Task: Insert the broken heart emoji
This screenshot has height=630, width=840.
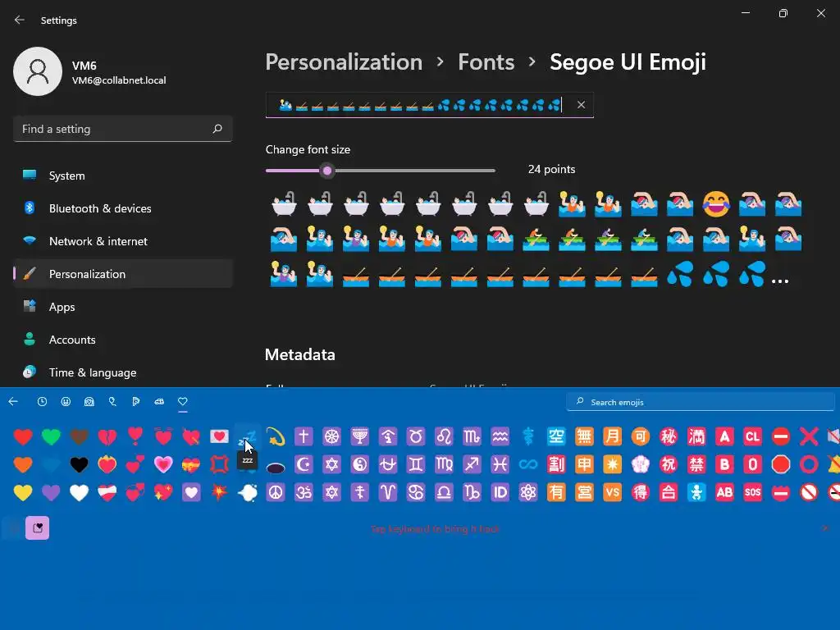Action: [107, 436]
